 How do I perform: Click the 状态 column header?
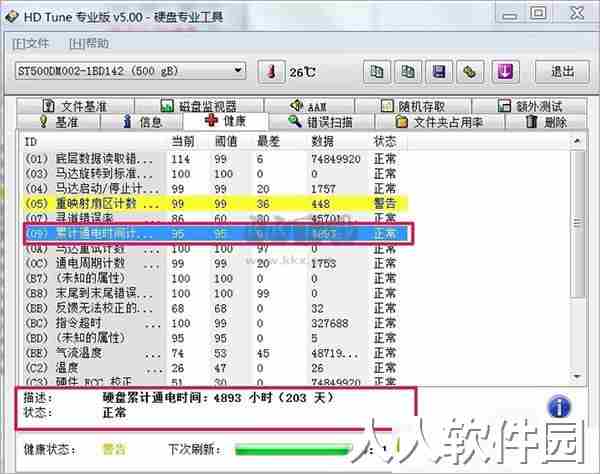385,142
